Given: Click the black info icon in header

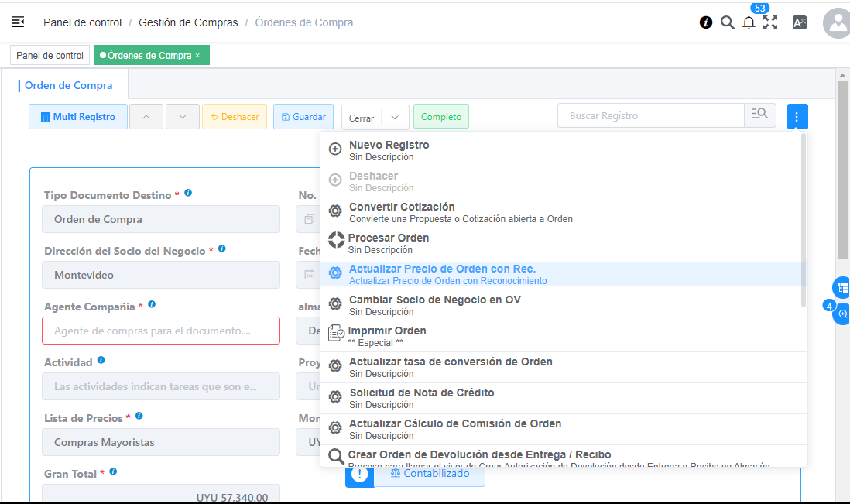Looking at the screenshot, I should [x=706, y=22].
